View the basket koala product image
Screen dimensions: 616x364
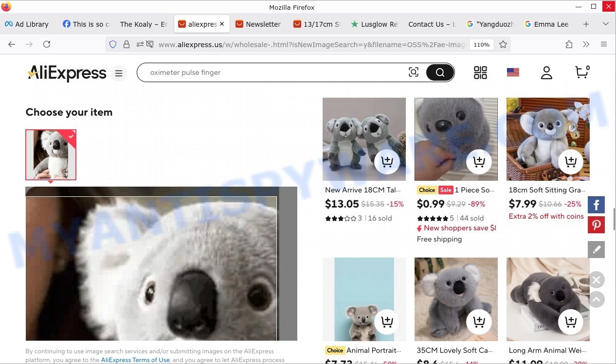(548, 139)
